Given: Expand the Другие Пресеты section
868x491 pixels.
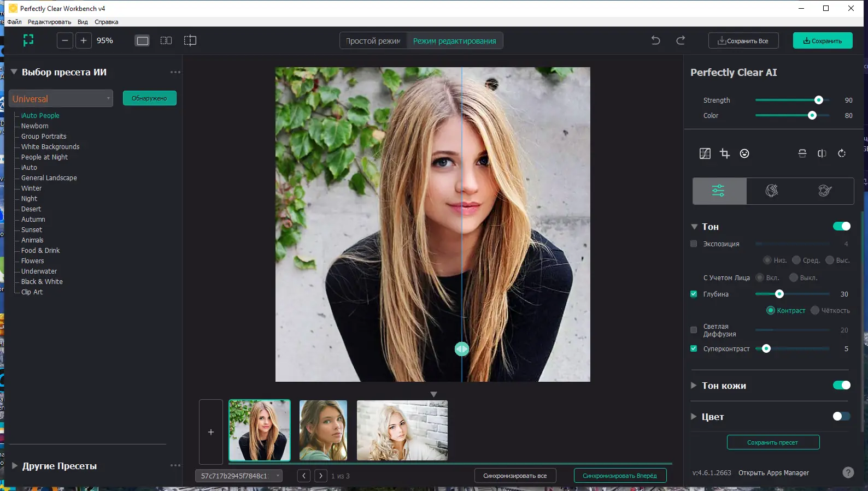Looking at the screenshot, I should pos(15,465).
